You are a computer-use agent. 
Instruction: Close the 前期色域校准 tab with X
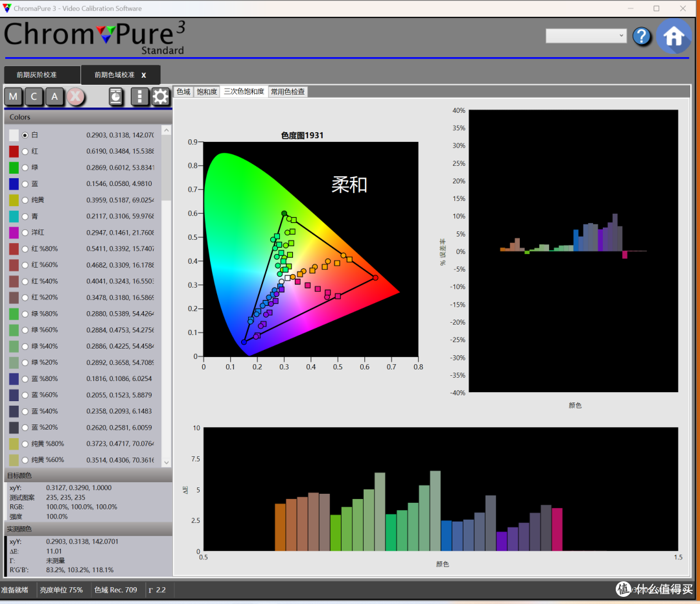tap(144, 75)
